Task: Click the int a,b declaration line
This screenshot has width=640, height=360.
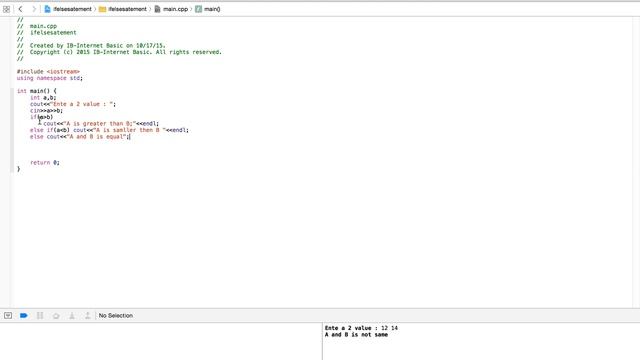Action: point(43,98)
